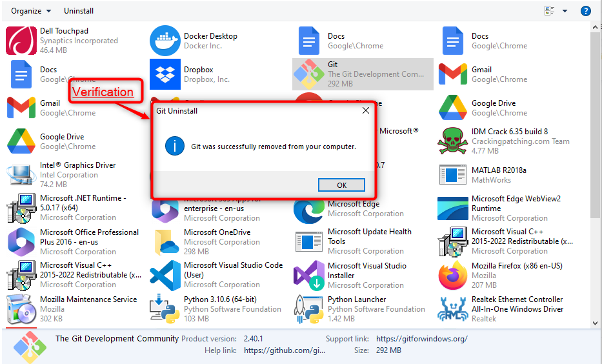Select the Google Drive entry on right
The height and width of the screenshot is (364, 602).
[493, 108]
